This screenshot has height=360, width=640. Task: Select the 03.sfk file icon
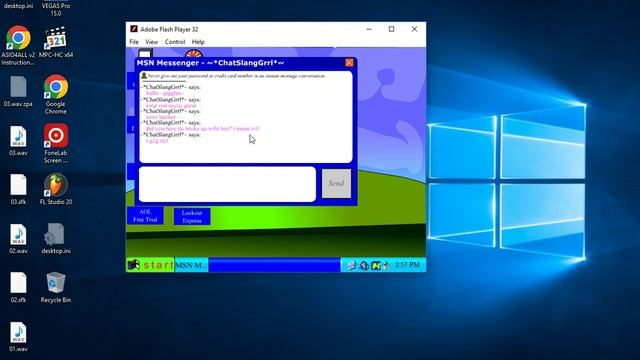pos(18,189)
